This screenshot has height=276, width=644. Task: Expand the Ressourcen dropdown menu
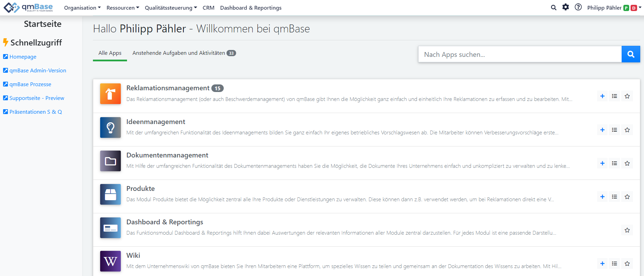(123, 8)
